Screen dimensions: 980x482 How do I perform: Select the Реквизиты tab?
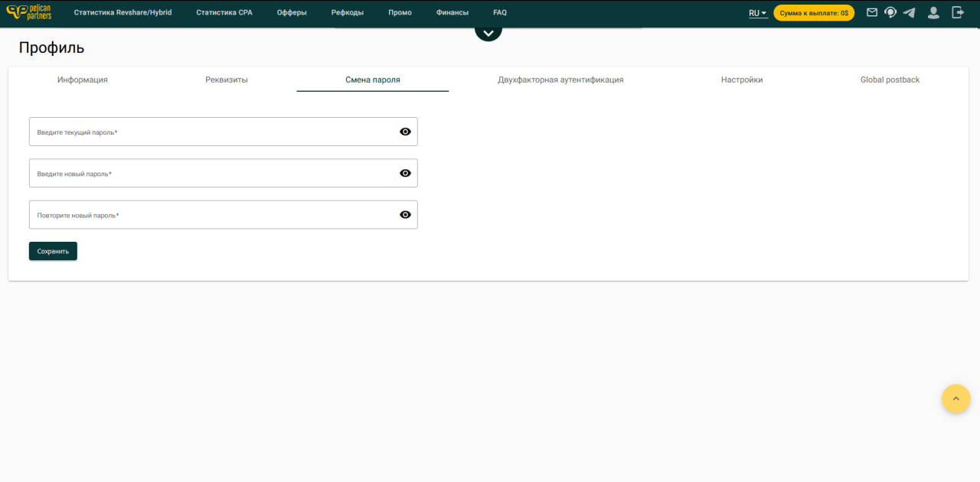[226, 80]
